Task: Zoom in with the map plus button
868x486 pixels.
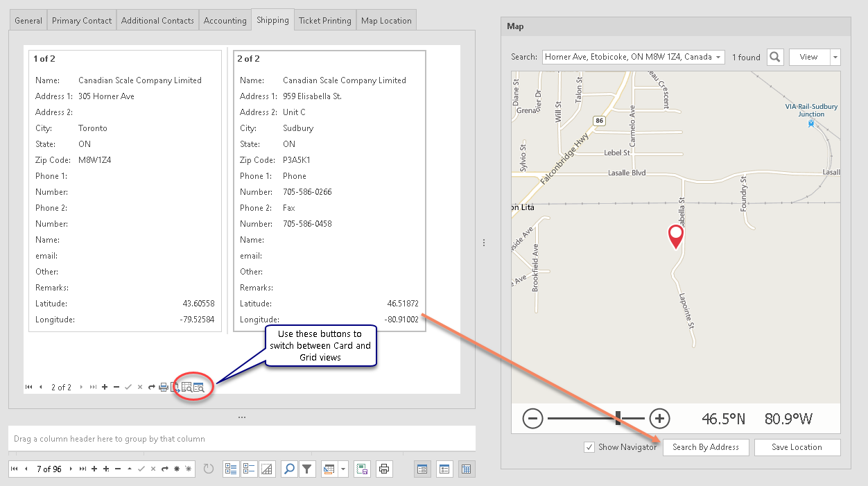Action: click(659, 418)
